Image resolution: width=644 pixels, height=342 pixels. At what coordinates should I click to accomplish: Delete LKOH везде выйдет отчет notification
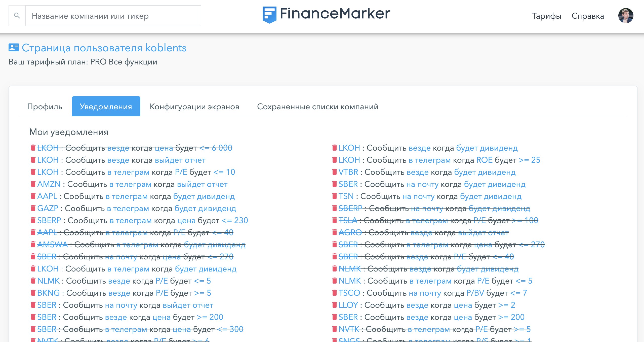33,160
